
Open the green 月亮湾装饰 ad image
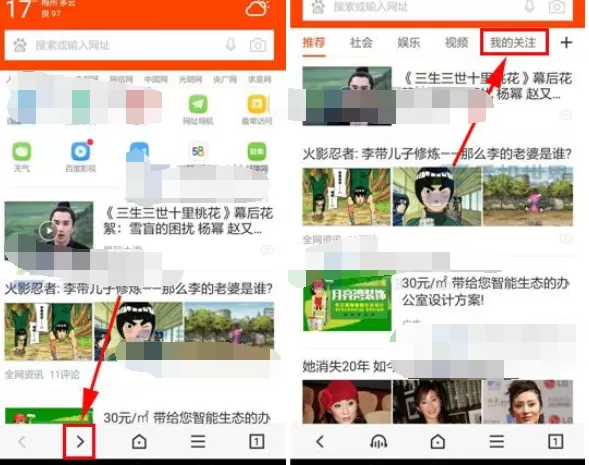point(347,303)
